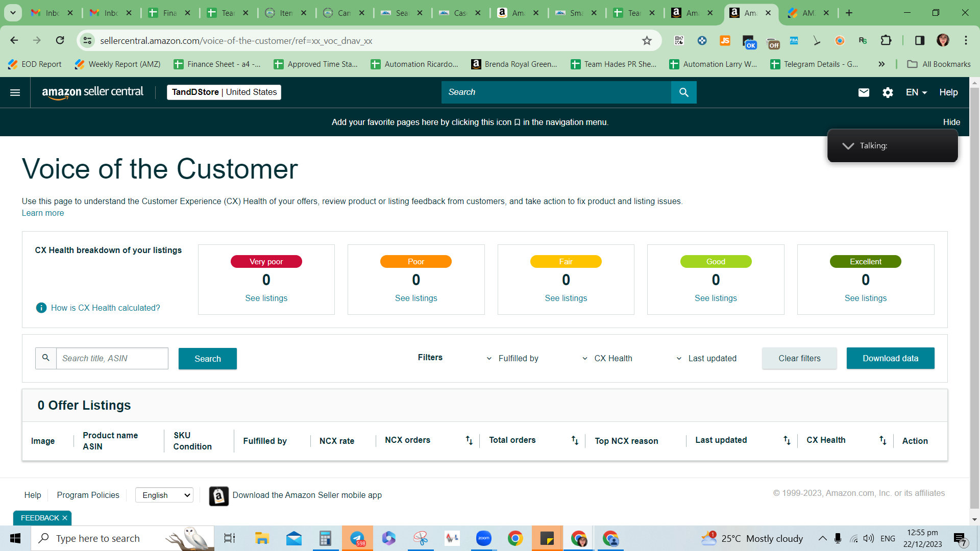
Task: Close the FEEDBACK tab
Action: [65, 518]
